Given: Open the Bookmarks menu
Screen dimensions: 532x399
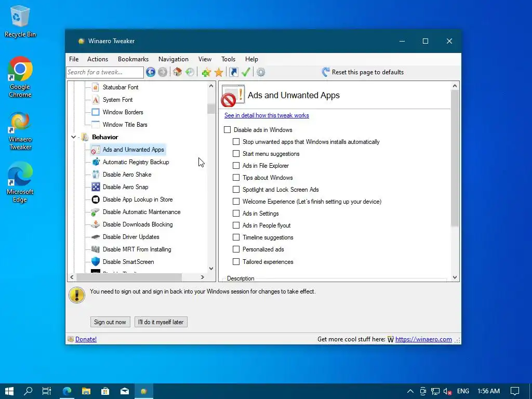Looking at the screenshot, I should [133, 59].
